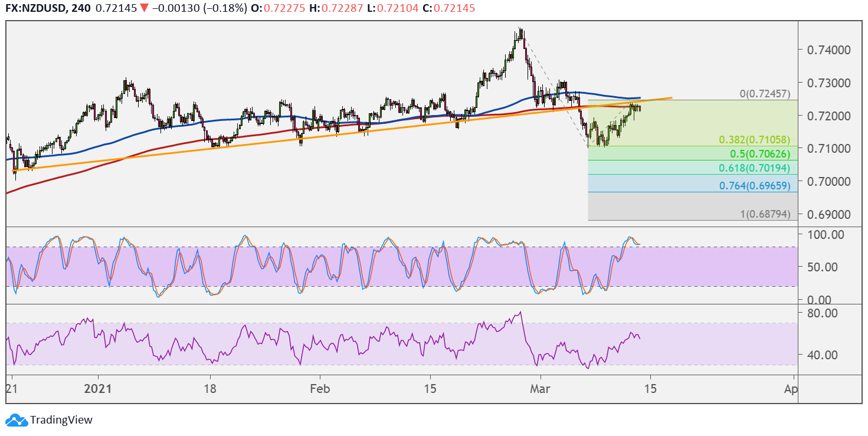Open the TradingView link text
The image size is (868, 436).
(x=61, y=420)
